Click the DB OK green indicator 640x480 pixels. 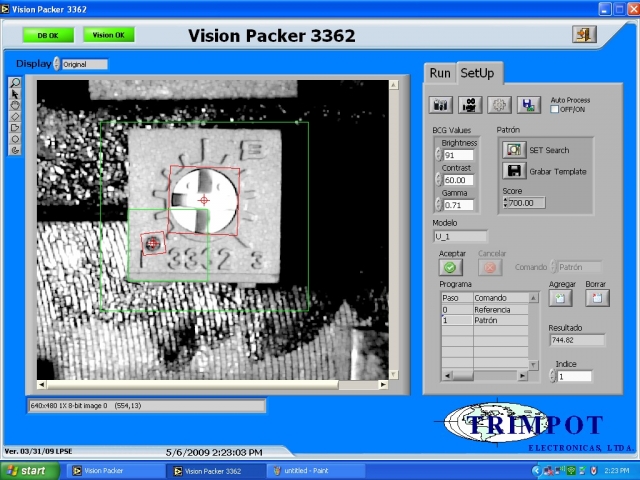pos(48,36)
